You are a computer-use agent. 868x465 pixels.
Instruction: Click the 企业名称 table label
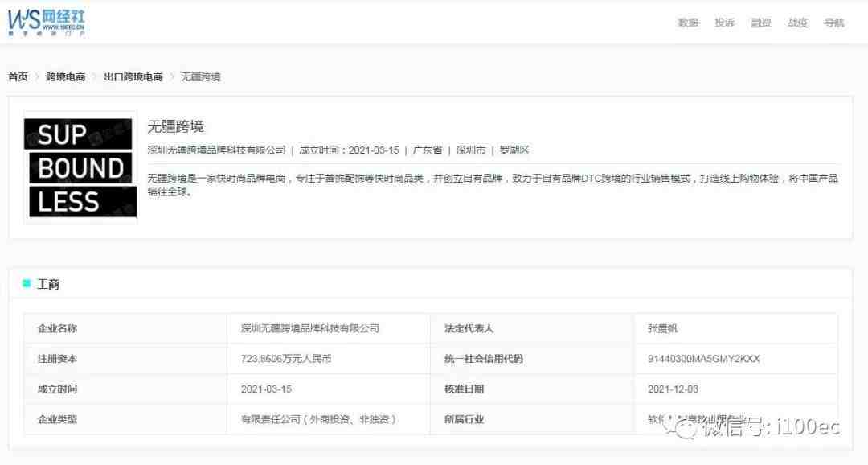(57, 329)
